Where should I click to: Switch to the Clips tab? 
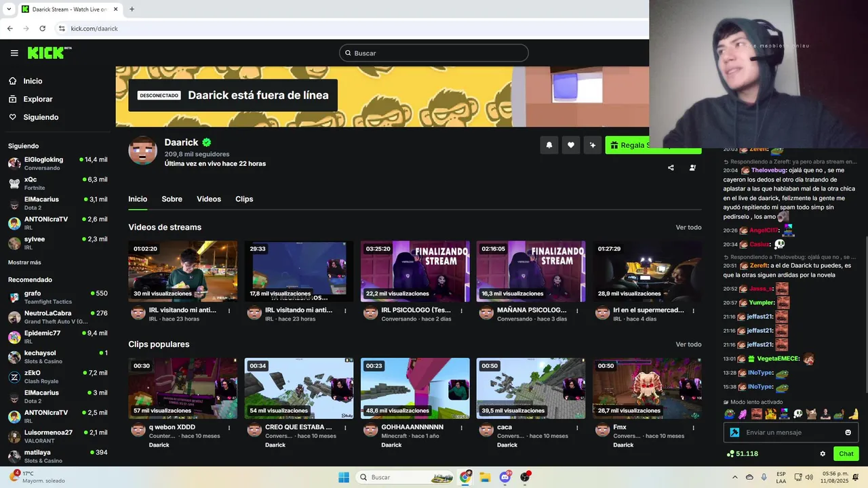(x=244, y=199)
